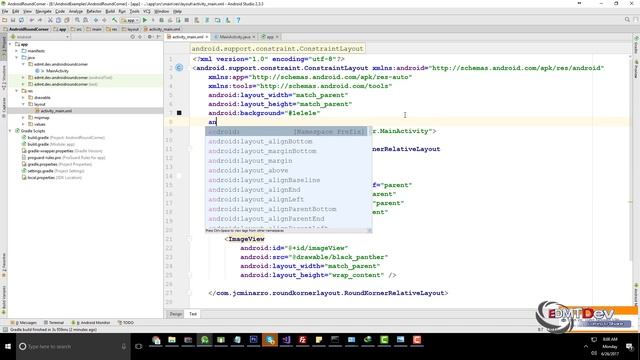Select the Text view tab
Image resolution: width=640 pixels, height=360 pixels.
[193, 314]
